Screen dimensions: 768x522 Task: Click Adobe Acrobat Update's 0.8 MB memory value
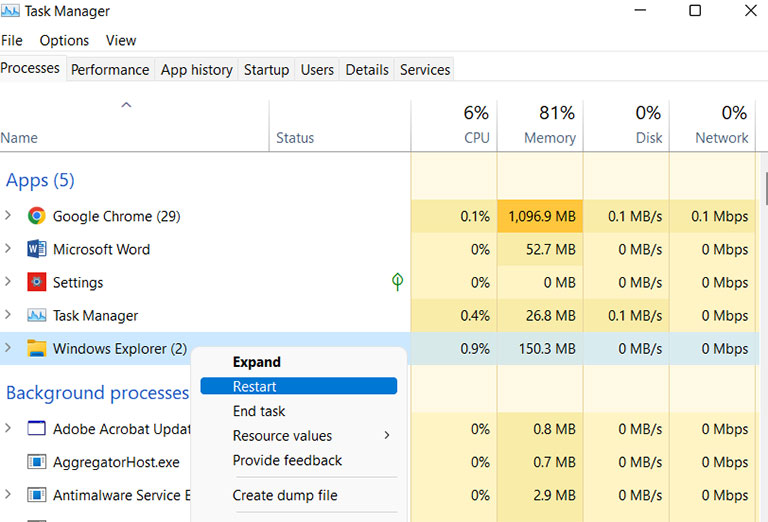click(x=554, y=429)
